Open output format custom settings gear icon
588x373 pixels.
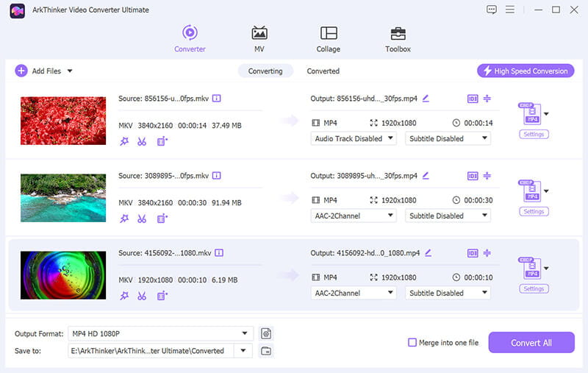266,333
